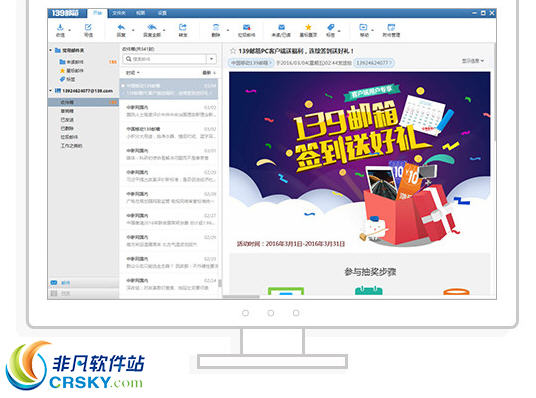The height and width of the screenshot is (398, 536).
Task: Switch to the View ribbon tab
Action: [x=140, y=13]
